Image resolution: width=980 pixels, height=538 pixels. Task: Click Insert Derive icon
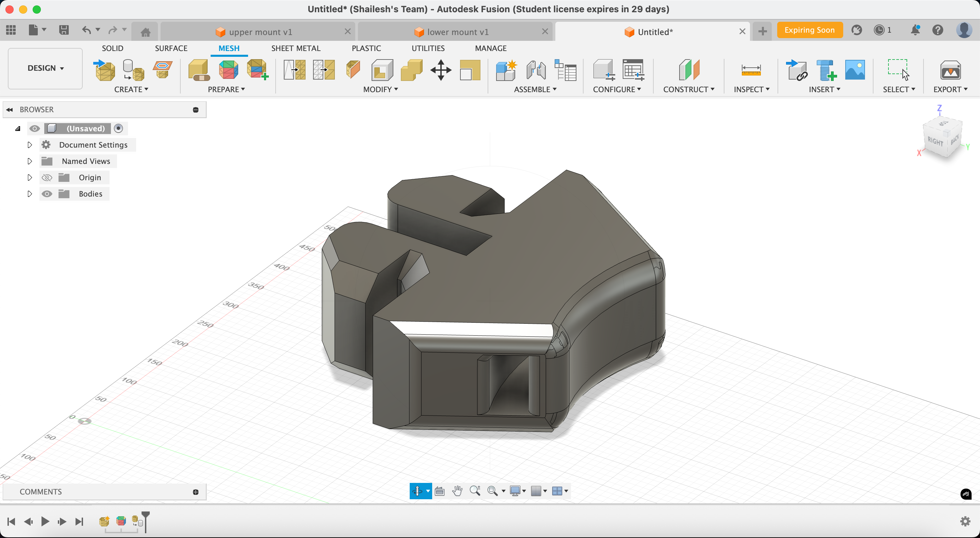pos(796,70)
